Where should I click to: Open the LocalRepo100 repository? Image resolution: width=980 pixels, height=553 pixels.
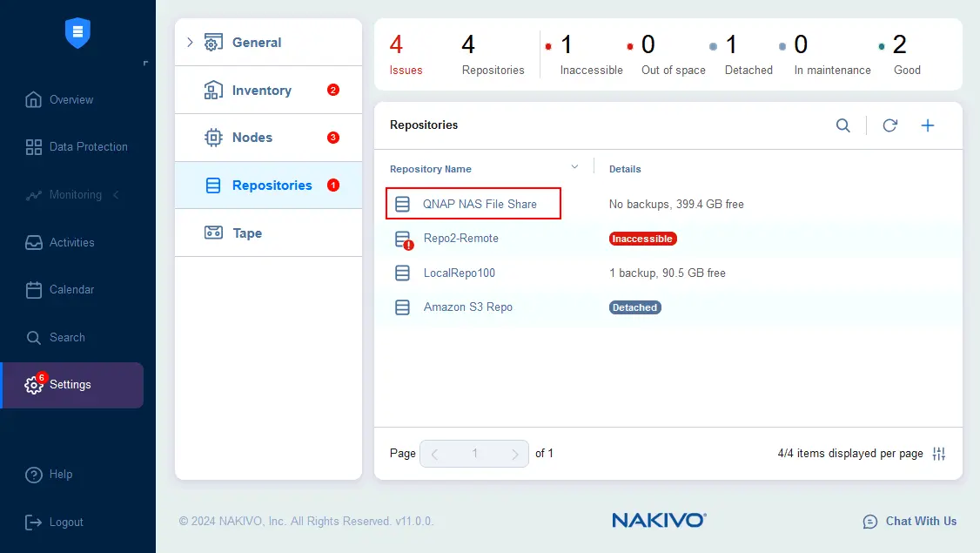point(459,273)
